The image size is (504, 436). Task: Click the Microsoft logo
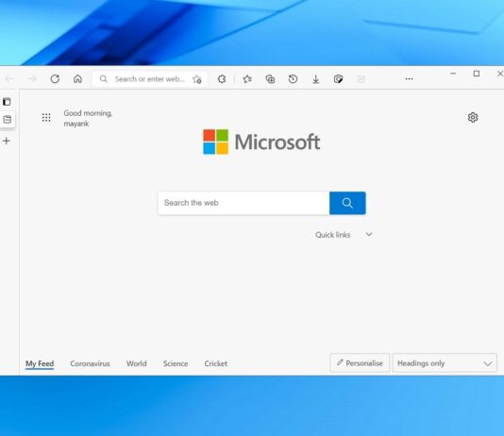pyautogui.click(x=261, y=142)
